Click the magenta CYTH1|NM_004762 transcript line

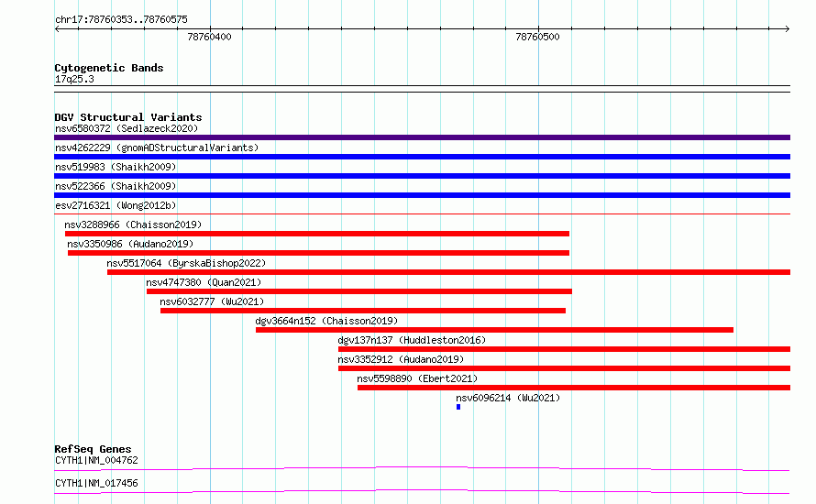click(422, 469)
